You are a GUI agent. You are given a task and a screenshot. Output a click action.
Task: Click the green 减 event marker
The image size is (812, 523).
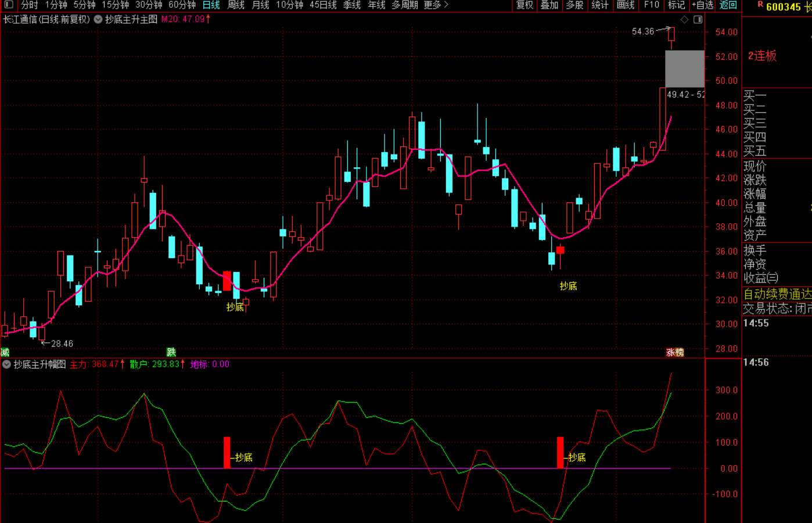tap(5, 352)
